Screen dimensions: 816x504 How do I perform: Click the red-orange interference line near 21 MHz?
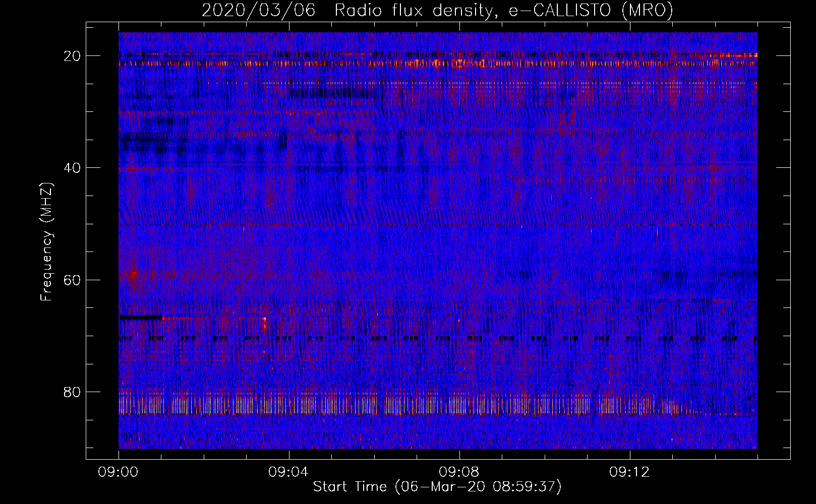[438, 64]
